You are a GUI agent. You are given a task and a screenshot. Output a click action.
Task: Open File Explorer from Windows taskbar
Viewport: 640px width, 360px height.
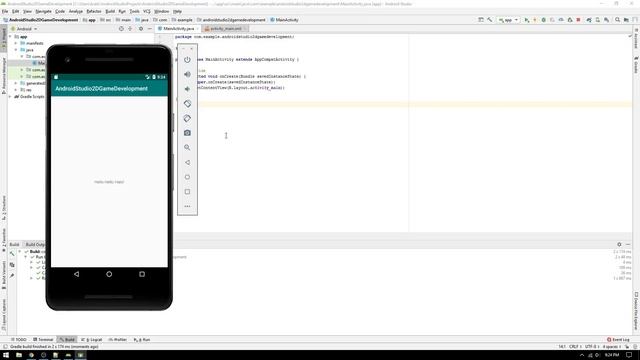(x=19, y=355)
